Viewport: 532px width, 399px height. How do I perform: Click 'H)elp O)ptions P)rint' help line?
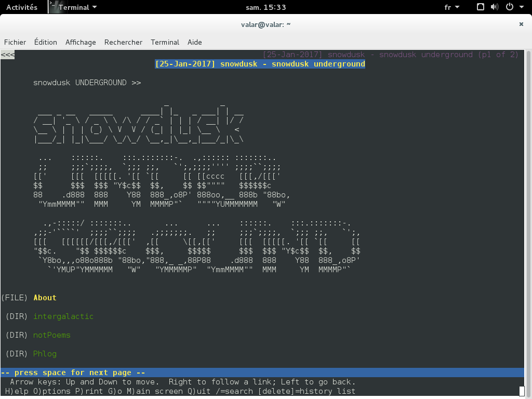(x=180, y=391)
